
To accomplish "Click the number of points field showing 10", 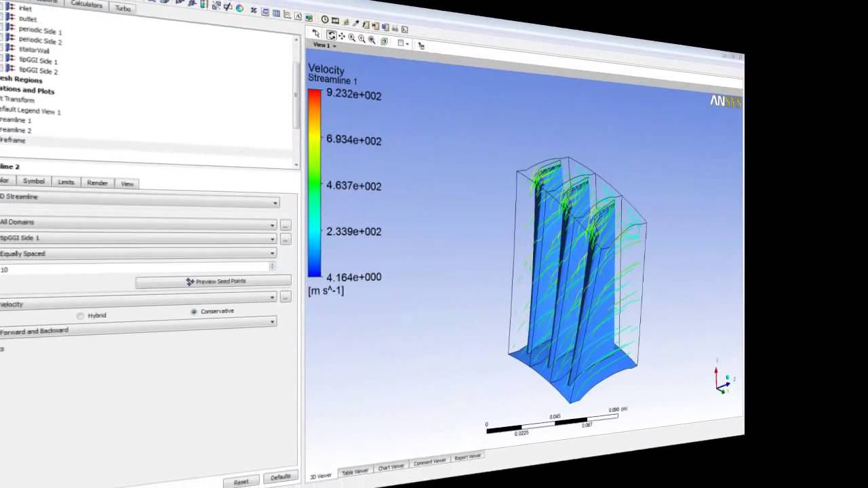I will click(x=134, y=268).
